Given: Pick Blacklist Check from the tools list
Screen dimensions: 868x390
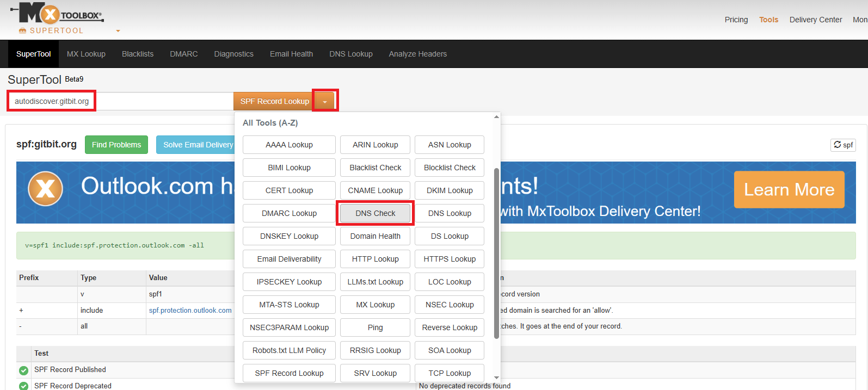Looking at the screenshot, I should [x=375, y=168].
